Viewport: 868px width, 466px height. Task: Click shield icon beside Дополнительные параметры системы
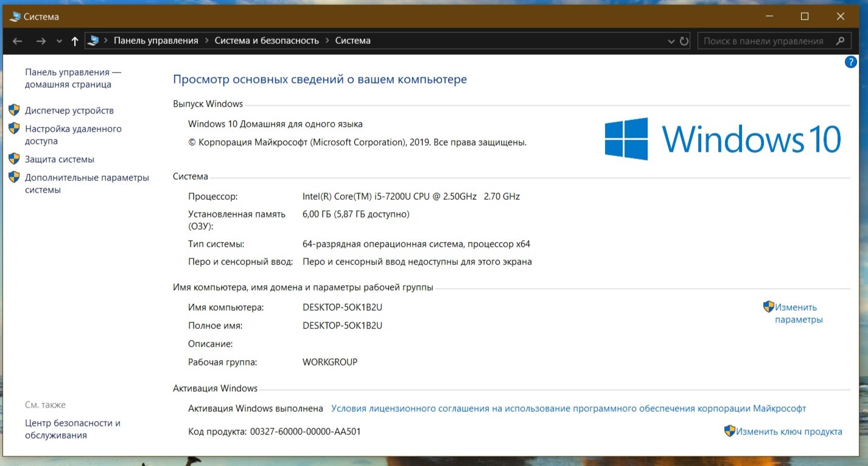(x=14, y=177)
